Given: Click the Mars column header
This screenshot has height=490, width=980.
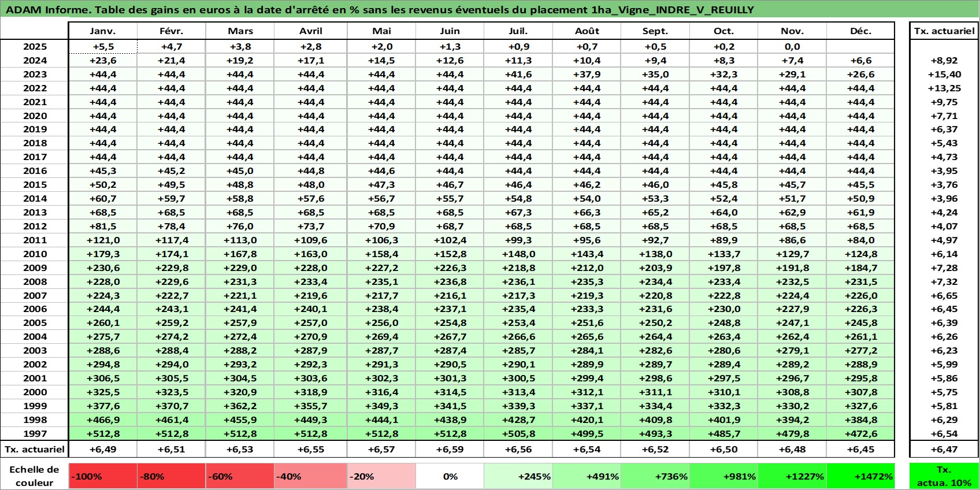Looking at the screenshot, I should coord(240,31).
